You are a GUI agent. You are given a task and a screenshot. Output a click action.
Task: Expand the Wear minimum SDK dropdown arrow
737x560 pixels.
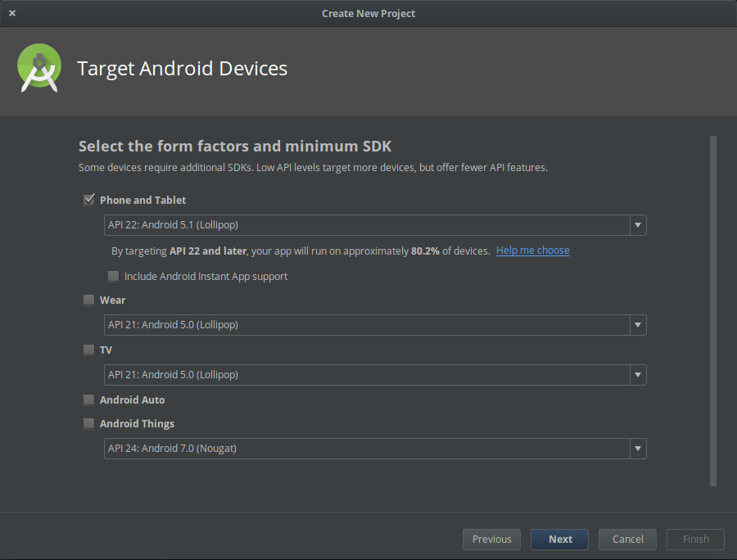tap(637, 325)
